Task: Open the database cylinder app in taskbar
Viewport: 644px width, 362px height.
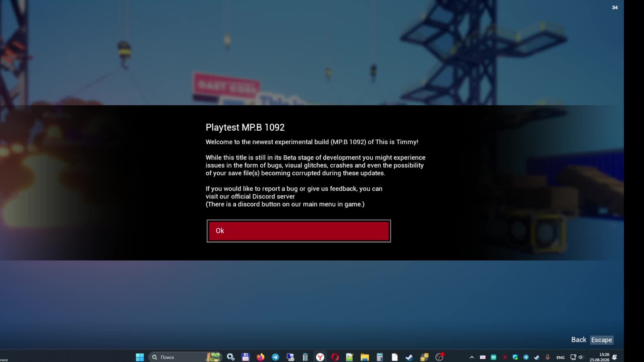Action: click(305, 357)
